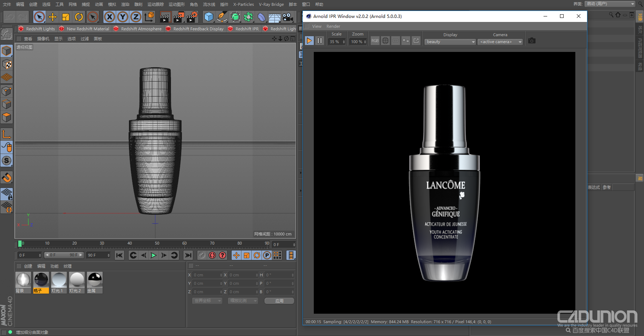Select the 金属 material thumbnail

[95, 282]
